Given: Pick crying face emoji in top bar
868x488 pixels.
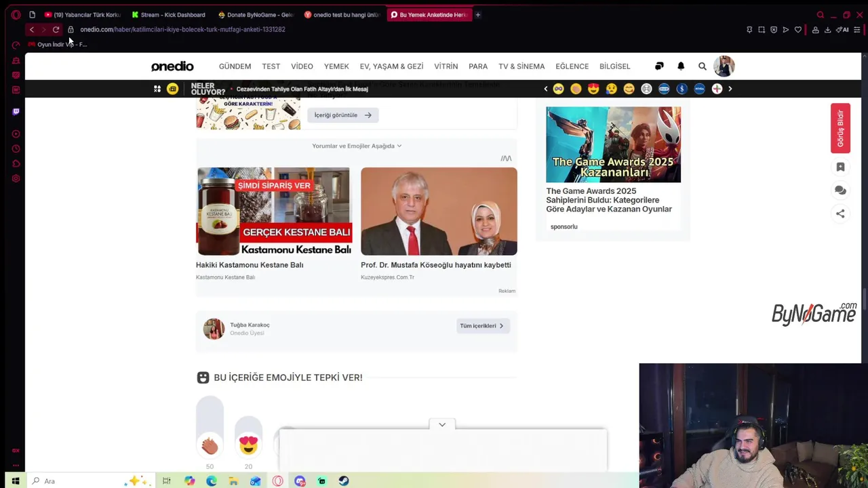Looking at the screenshot, I should tap(611, 89).
